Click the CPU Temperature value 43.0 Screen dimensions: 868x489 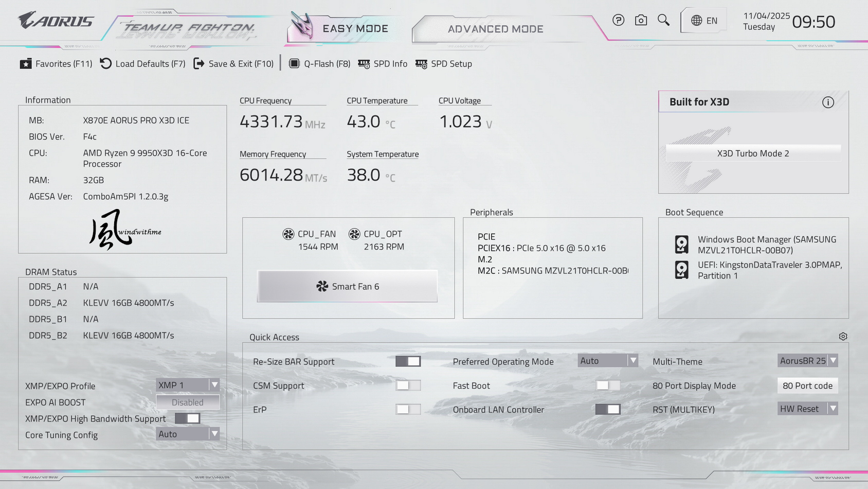[364, 121]
